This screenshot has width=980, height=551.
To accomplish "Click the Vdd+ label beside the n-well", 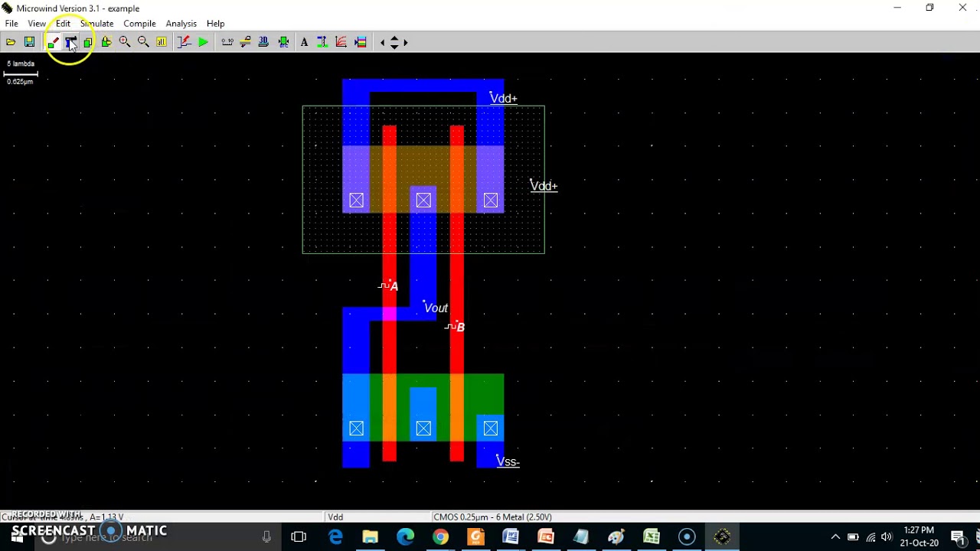I will 544,186.
